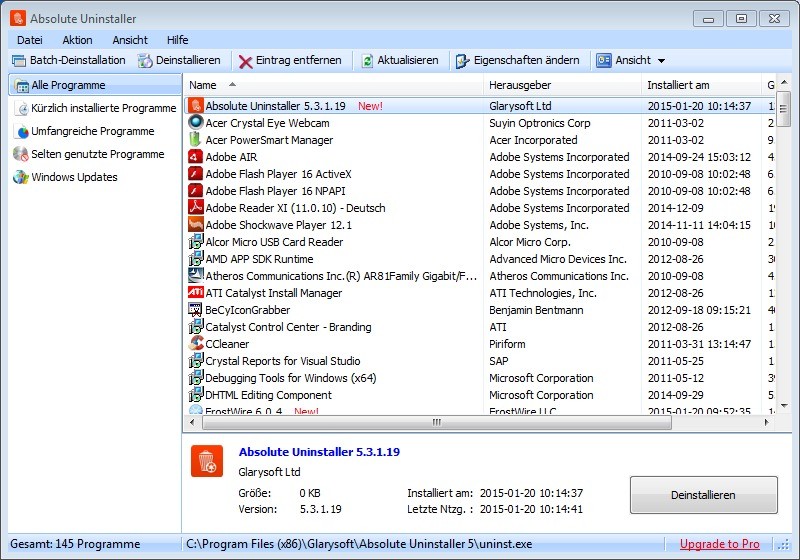Click the red X Eintrag entfernen icon
This screenshot has height=560, width=800.
pyautogui.click(x=245, y=61)
